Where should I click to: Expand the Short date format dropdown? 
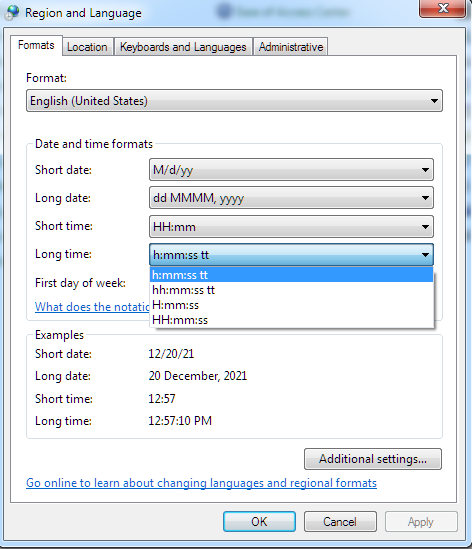tap(291, 170)
